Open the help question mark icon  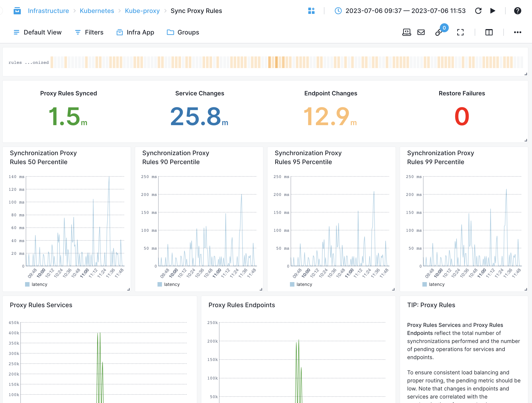(x=517, y=11)
